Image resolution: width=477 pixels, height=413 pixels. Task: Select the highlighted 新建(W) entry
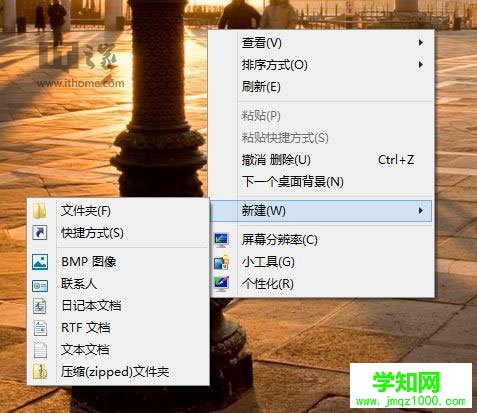(x=321, y=211)
